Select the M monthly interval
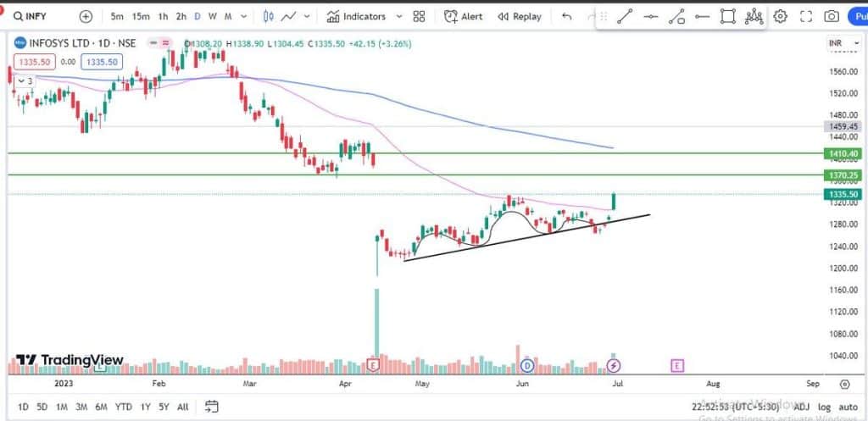Screen dimensions: 868x421 (227, 17)
